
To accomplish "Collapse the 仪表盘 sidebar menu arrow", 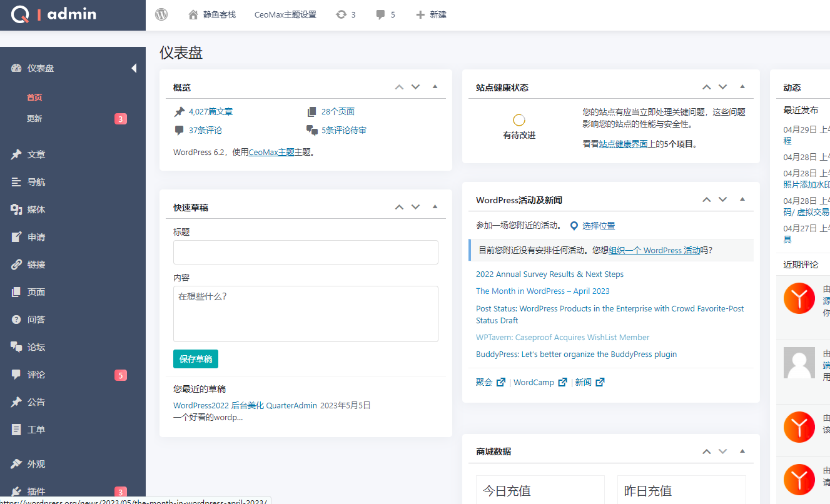I will coord(134,68).
